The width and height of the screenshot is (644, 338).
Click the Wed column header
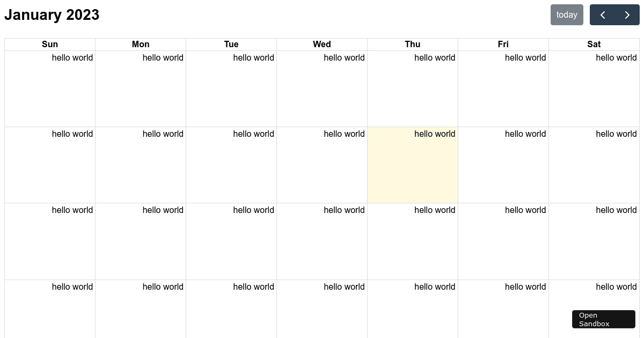[322, 44]
